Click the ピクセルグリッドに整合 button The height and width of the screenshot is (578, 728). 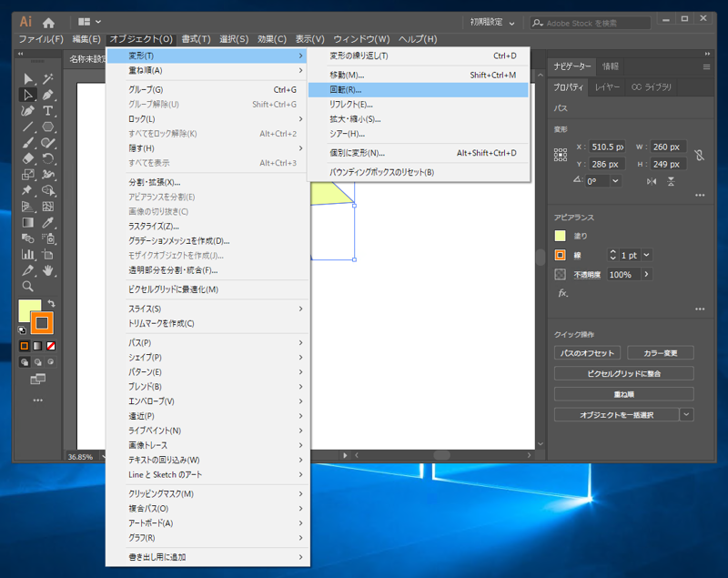[624, 373]
